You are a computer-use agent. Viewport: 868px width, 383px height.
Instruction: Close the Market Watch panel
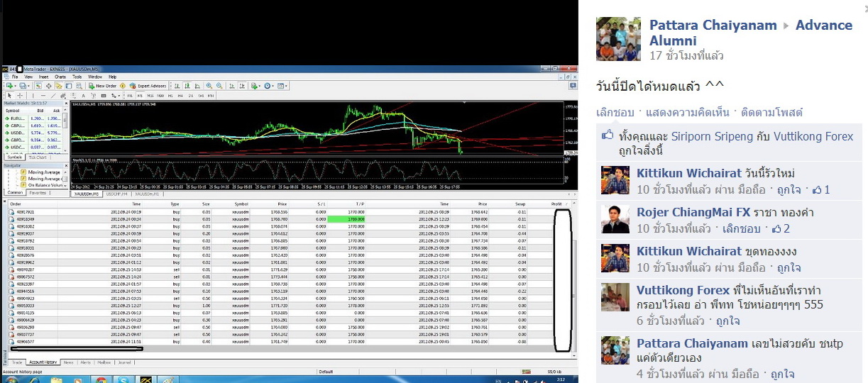pos(66,104)
